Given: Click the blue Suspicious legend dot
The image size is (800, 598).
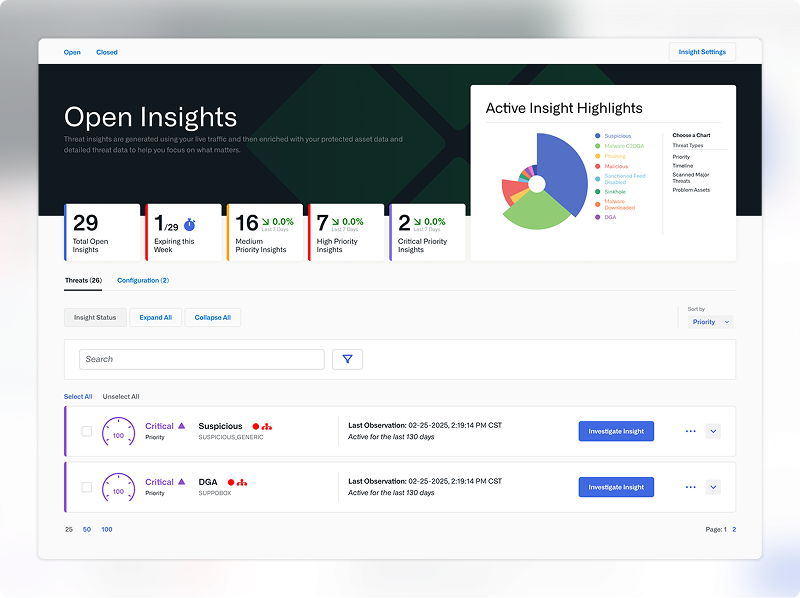Looking at the screenshot, I should pos(598,136).
